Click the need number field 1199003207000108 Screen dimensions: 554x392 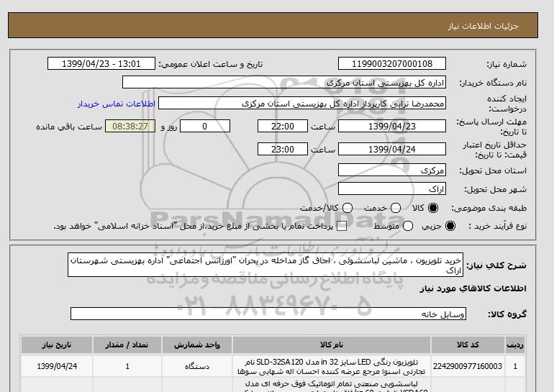click(392, 63)
